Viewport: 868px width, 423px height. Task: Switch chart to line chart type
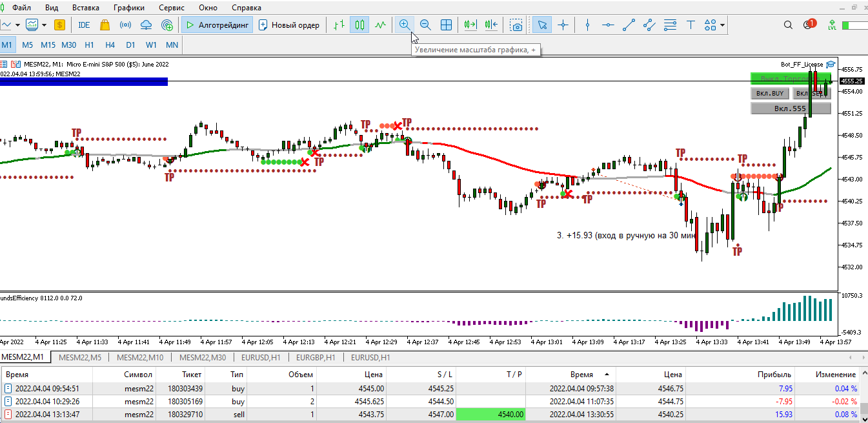pos(381,25)
